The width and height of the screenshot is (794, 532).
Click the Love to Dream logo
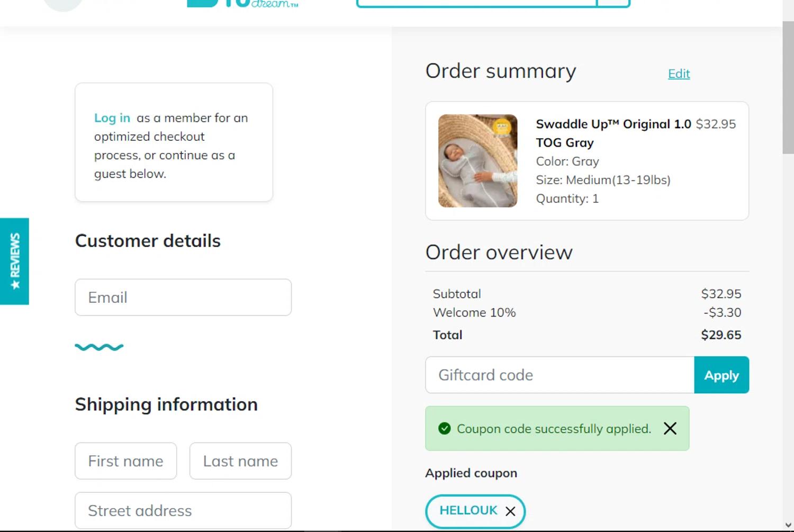(243, 3)
